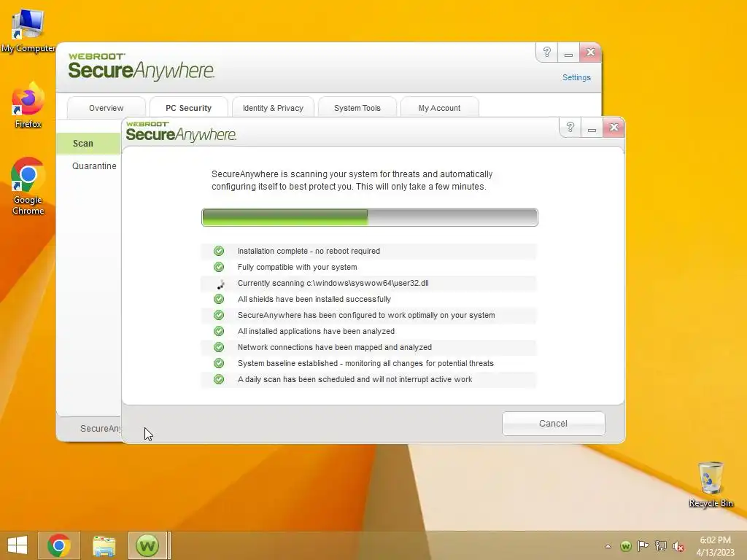
Task: Open the Windows Start button
Action: pos(18,545)
